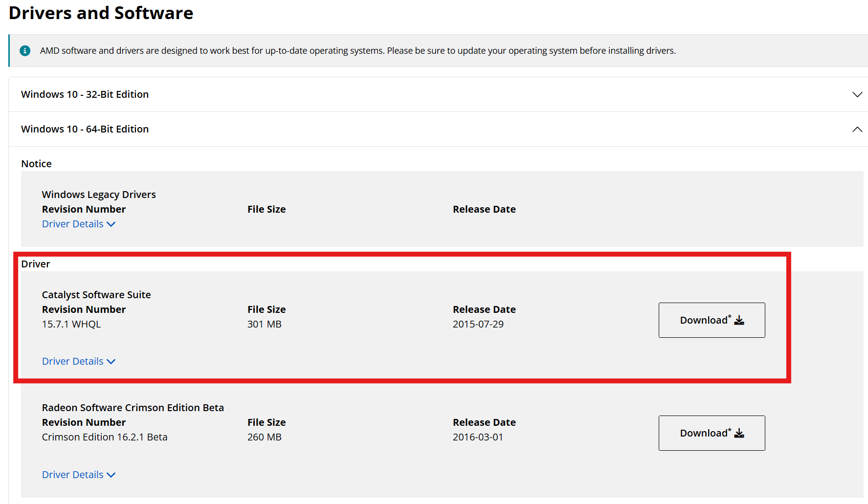Select the "Drivers and Software" page heading
This screenshot has width=868, height=504.
(x=101, y=13)
